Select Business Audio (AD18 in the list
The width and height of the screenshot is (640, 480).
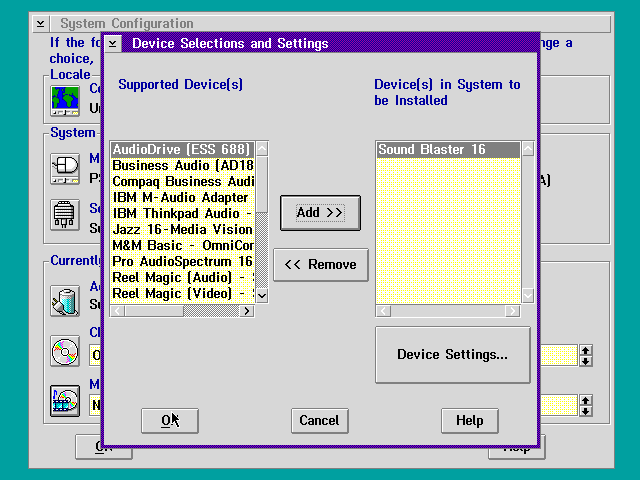(182, 165)
